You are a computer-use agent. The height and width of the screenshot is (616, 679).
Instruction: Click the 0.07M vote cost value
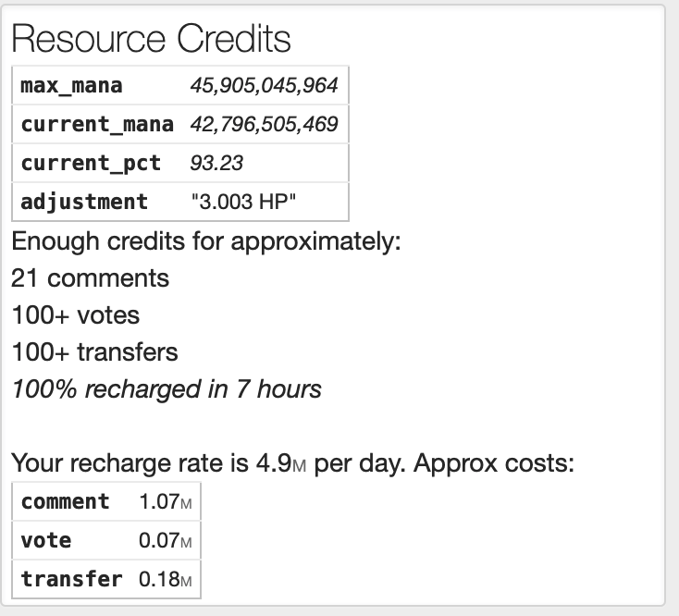165,541
